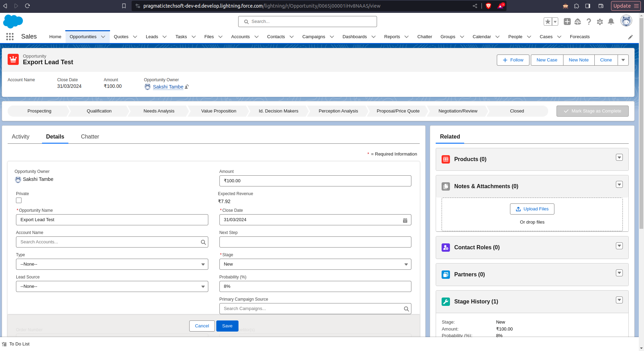The height and width of the screenshot is (351, 644).
Task: Click the Clone button
Action: point(606,60)
